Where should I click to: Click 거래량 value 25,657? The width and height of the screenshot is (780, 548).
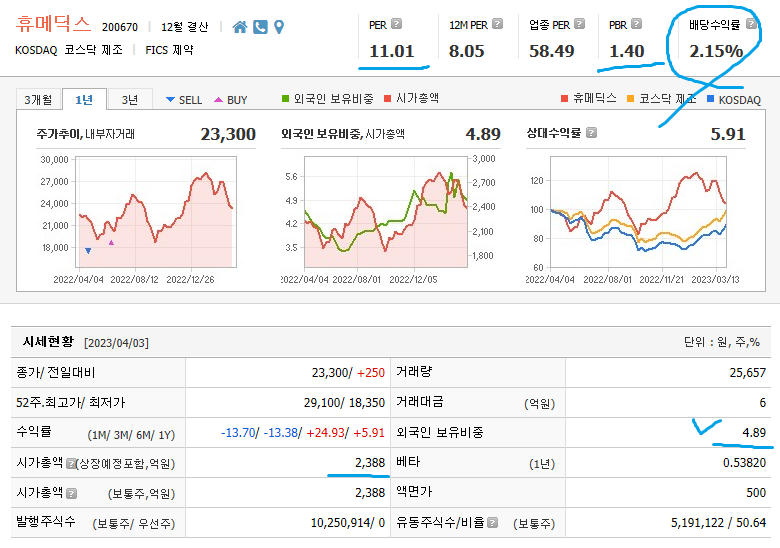(x=748, y=373)
